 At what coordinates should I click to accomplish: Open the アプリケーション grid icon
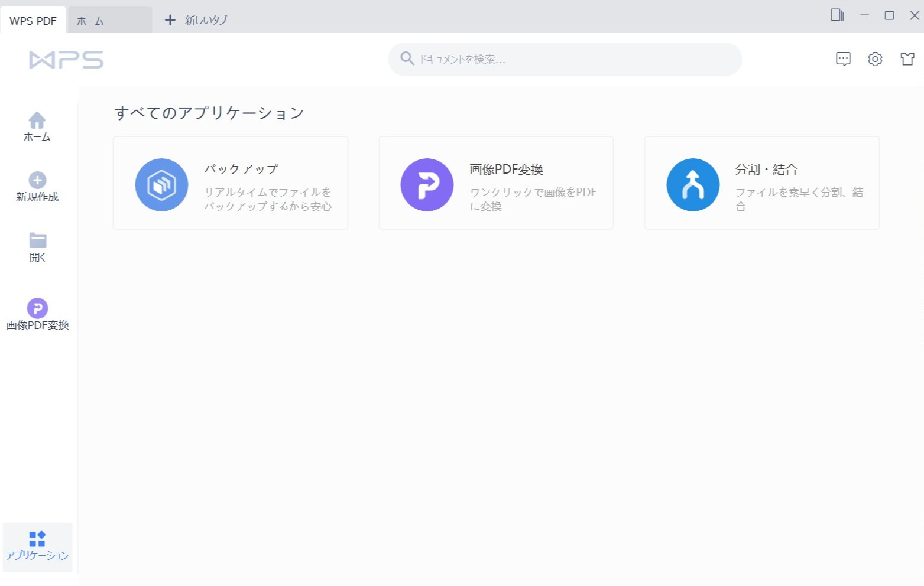point(37,539)
